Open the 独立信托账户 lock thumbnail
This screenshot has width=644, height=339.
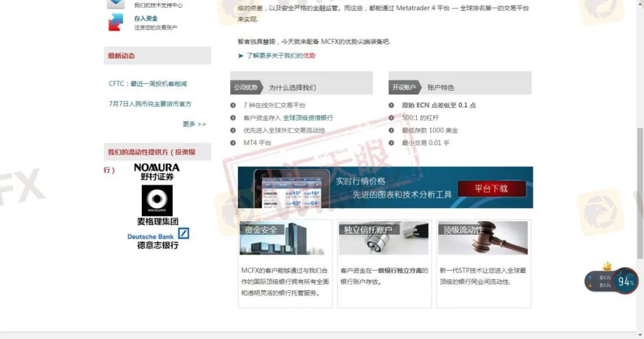tap(383, 238)
